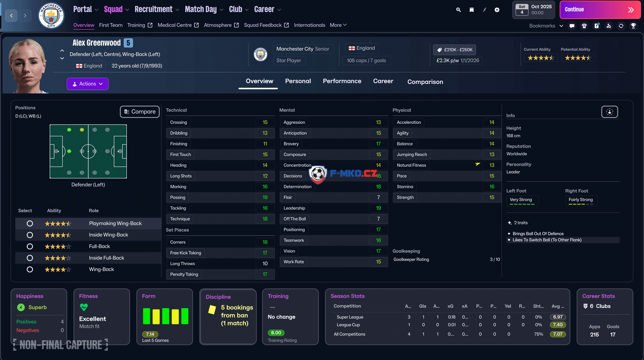Select Inside Full-Back role radio
The image size is (644, 360).
(30, 258)
